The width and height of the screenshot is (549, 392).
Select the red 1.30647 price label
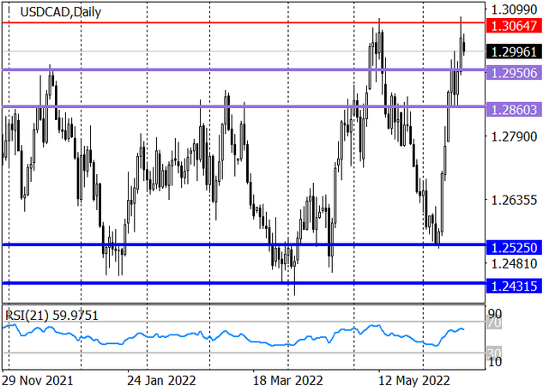click(514, 26)
